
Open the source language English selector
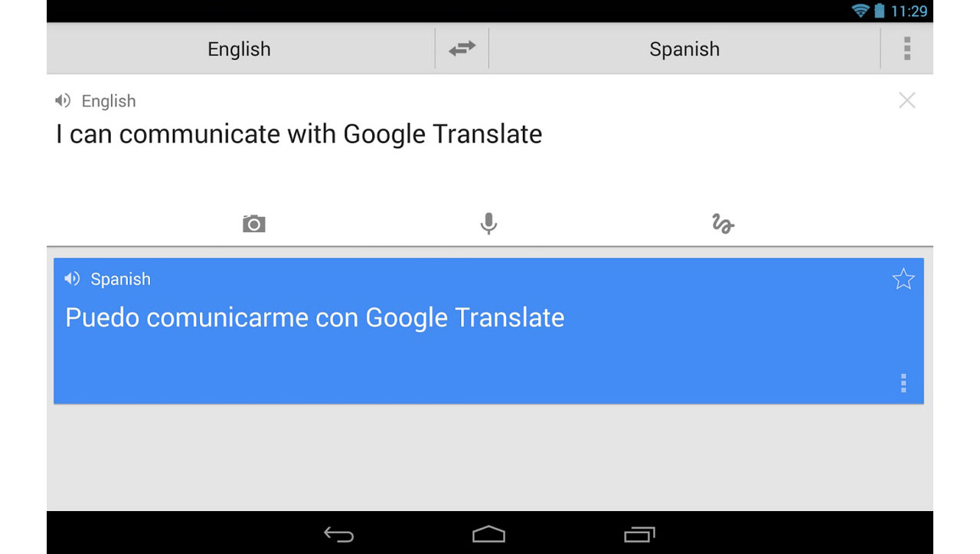tap(240, 49)
